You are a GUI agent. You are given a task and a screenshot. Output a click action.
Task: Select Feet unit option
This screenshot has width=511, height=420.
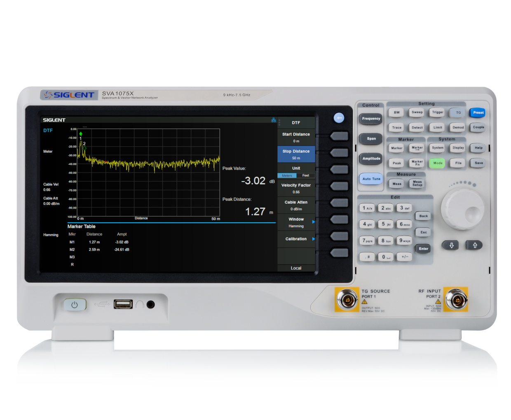(306, 175)
